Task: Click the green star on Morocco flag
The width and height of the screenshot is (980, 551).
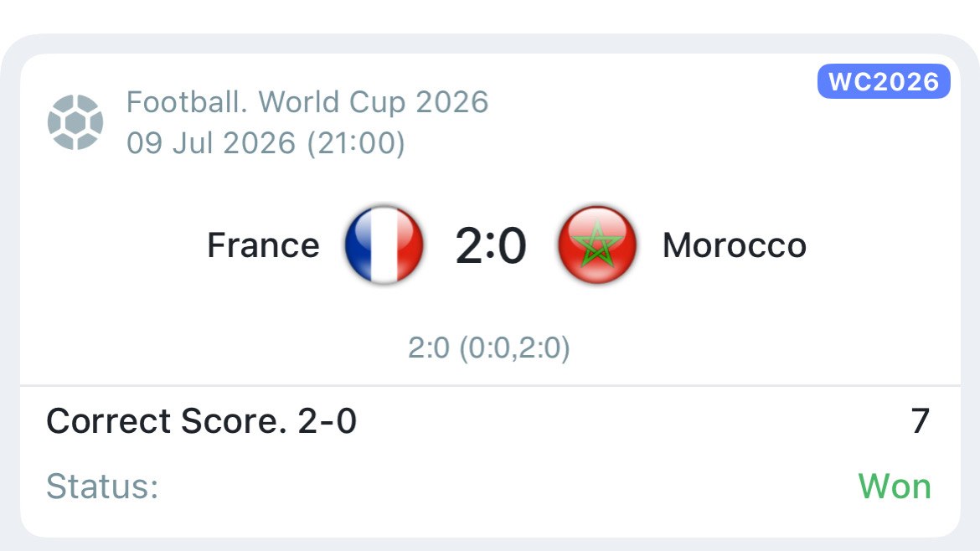Action: click(597, 245)
